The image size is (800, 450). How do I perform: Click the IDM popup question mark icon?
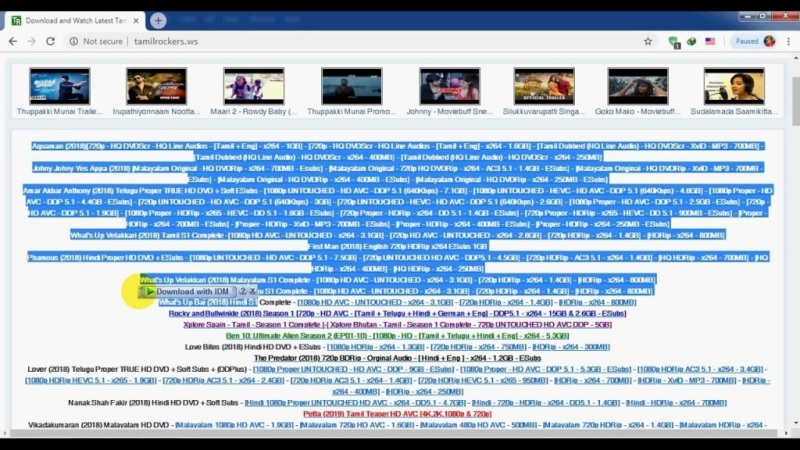click(x=243, y=291)
